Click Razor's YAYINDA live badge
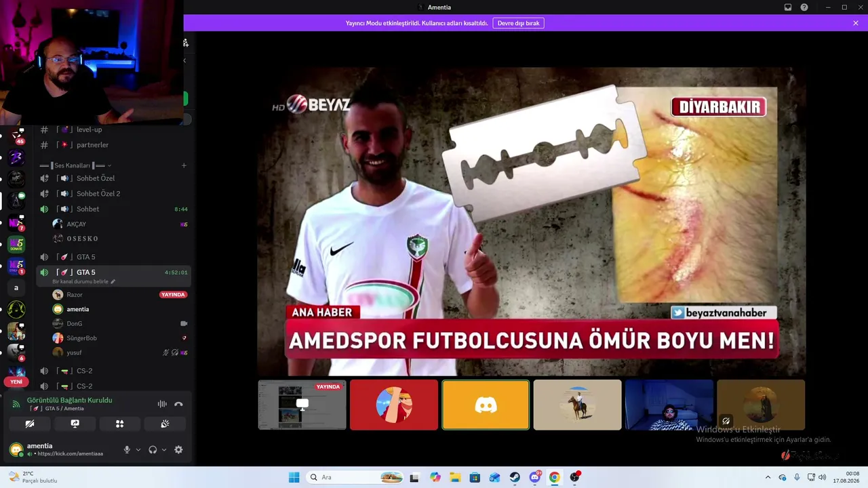Viewport: 868px width, 488px height. click(x=173, y=295)
